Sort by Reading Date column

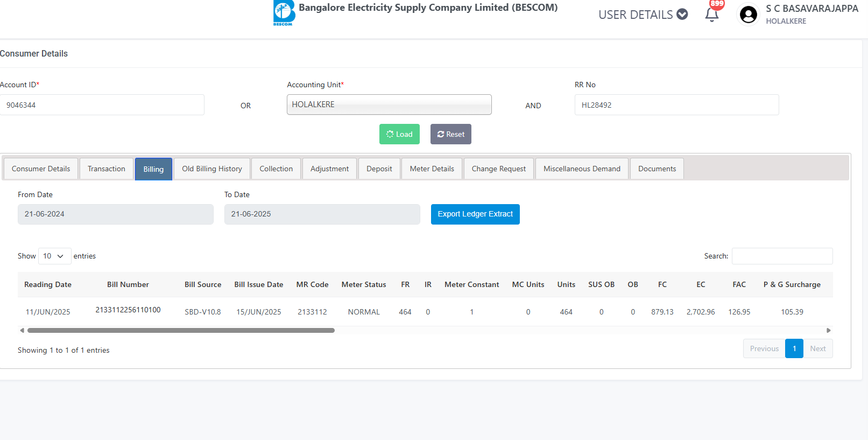[x=48, y=284]
